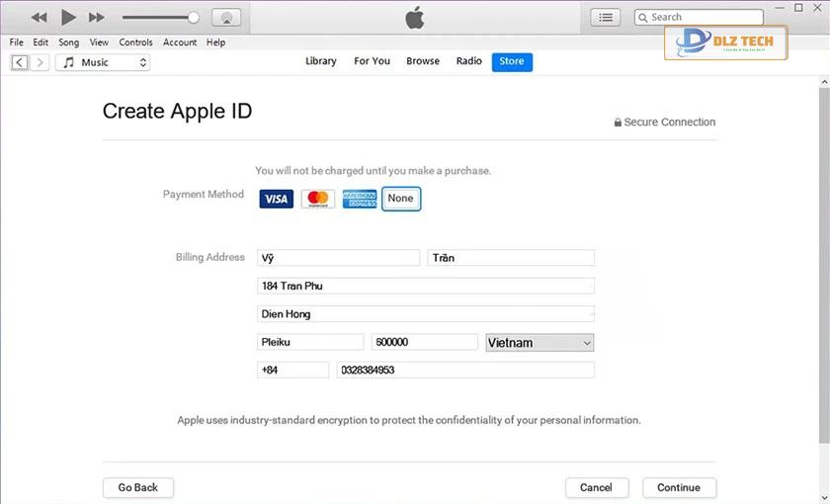
Task: Click the city field Pleiku
Action: click(x=310, y=342)
